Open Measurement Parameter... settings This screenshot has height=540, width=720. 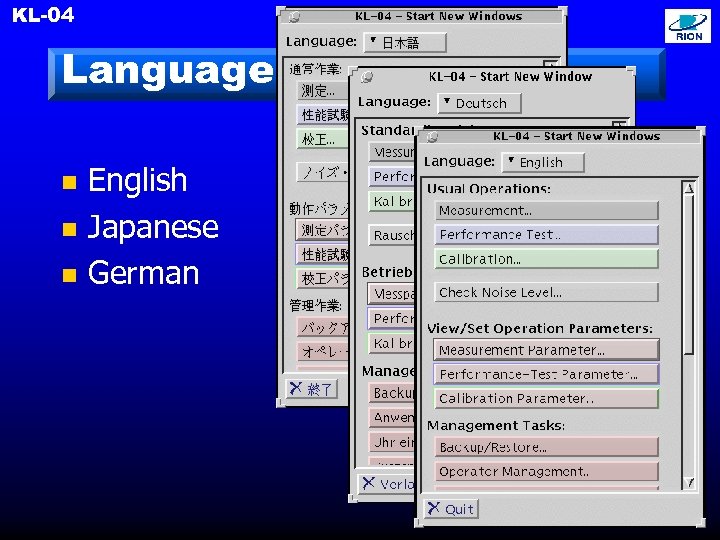click(546, 350)
